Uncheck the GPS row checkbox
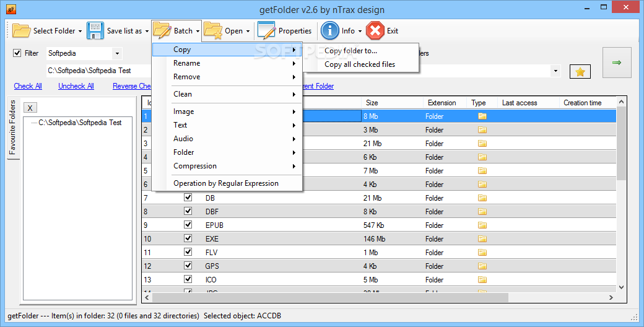Screen dimensions: 644x327 pos(188,266)
